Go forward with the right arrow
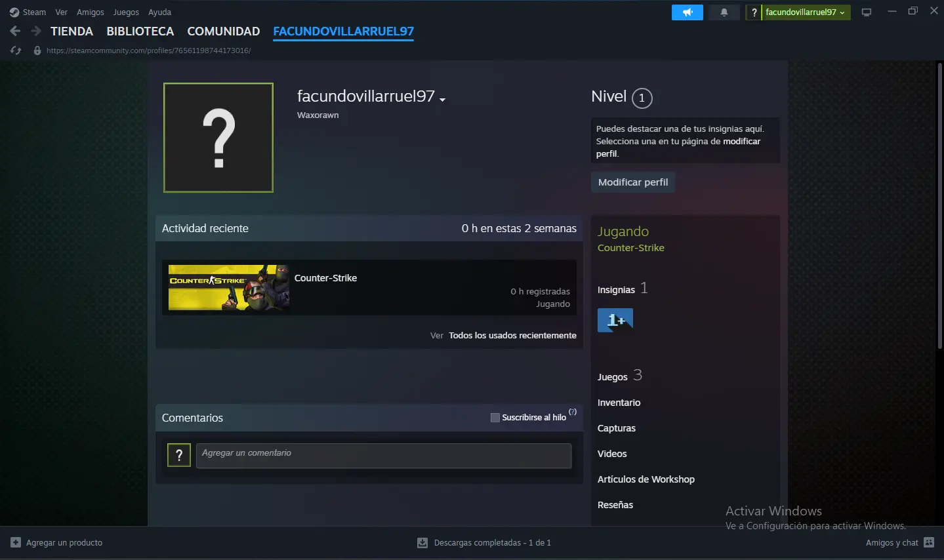Image resolution: width=944 pixels, height=560 pixels. 36,31
